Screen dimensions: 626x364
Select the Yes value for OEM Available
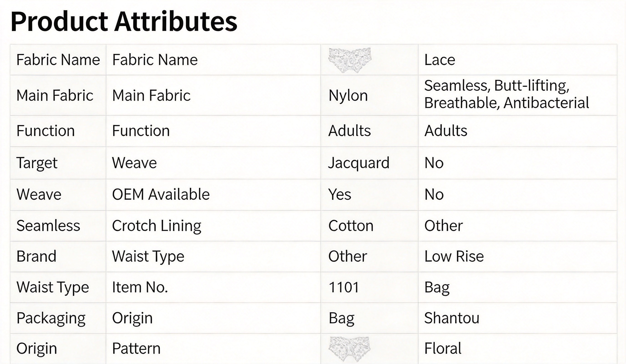tap(340, 194)
